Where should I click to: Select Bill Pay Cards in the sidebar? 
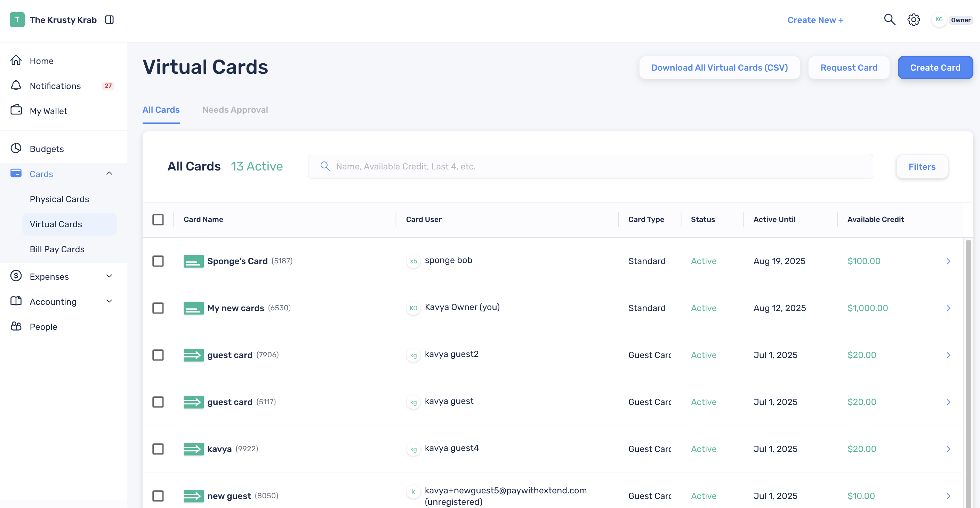pos(57,249)
